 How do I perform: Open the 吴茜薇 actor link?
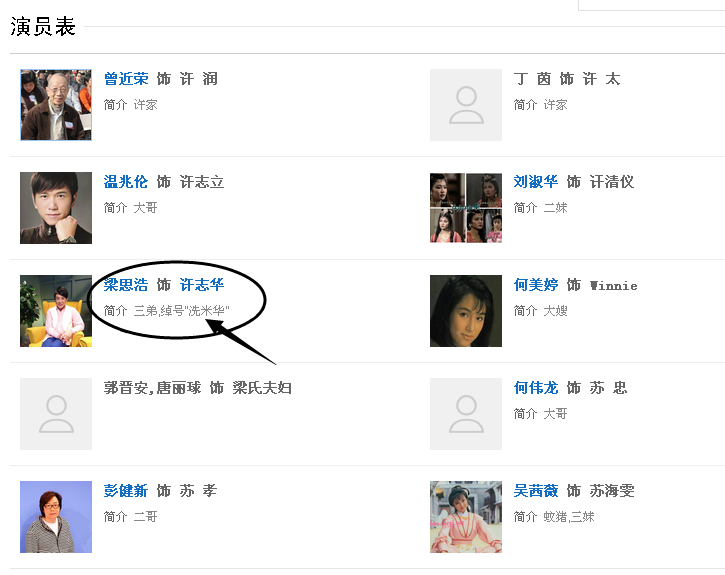pos(536,491)
